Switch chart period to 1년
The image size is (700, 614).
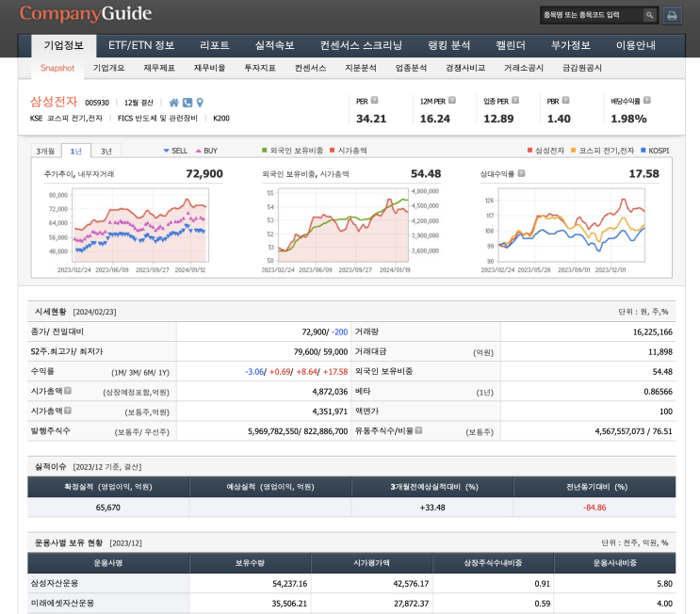(76, 151)
